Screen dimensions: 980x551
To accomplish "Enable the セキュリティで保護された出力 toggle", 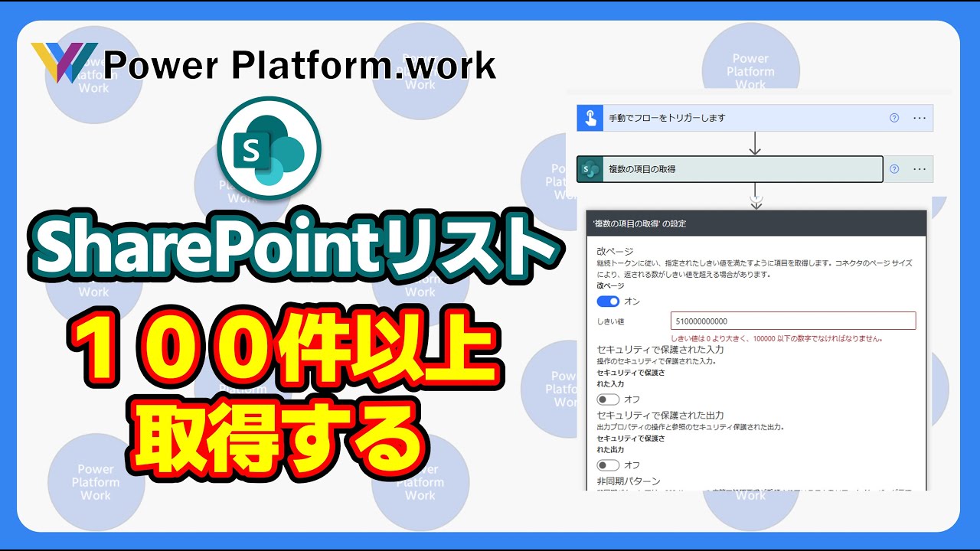I will pyautogui.click(x=608, y=465).
